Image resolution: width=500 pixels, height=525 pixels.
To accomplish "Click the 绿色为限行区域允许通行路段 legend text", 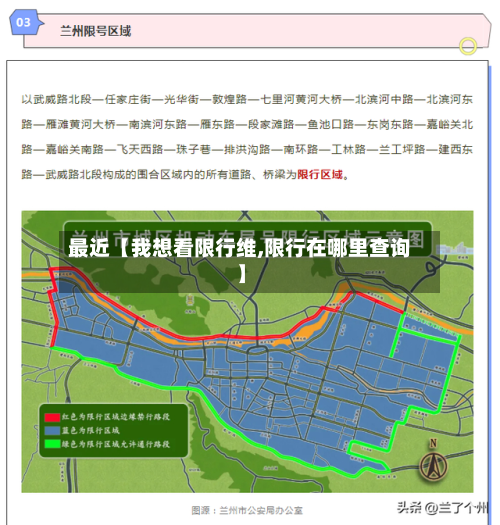I will pyautogui.click(x=116, y=444).
